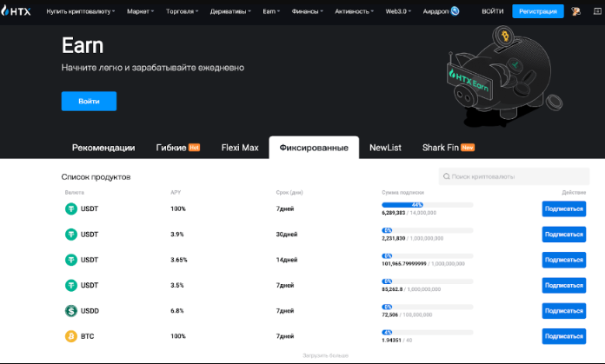Click the 6.8% APY value

click(177, 310)
